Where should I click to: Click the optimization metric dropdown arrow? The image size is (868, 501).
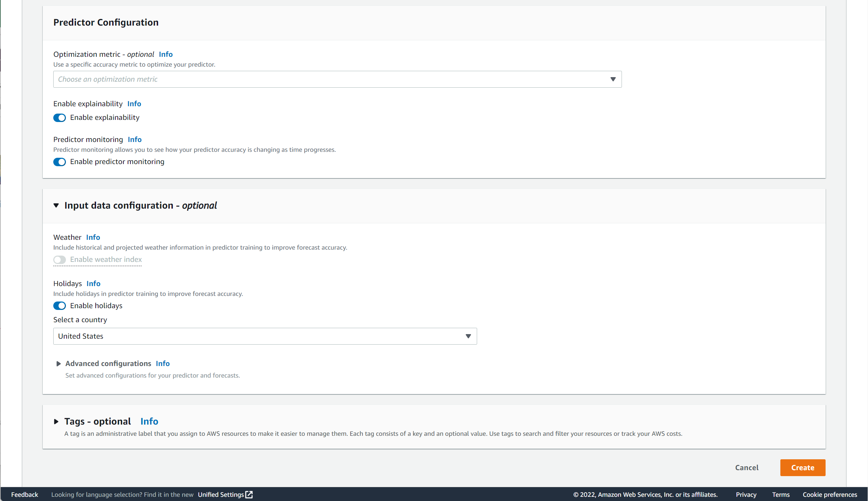coord(613,79)
